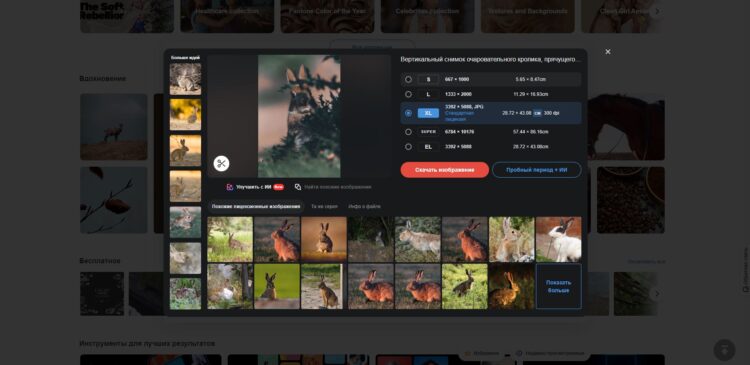This screenshot has width=750, height=365.
Task: Close the image preview dialog with the X
Action: (x=607, y=52)
